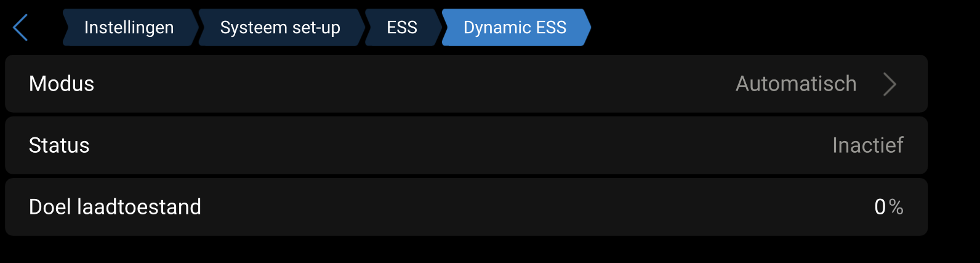Navigate to Systeem set-up breadcrumb
Screen dimensions: 980x263
pos(280,28)
